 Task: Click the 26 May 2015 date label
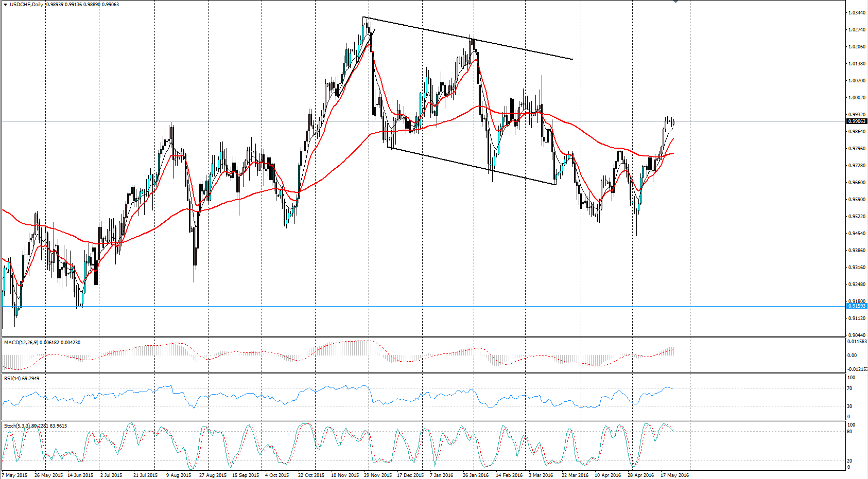48,475
